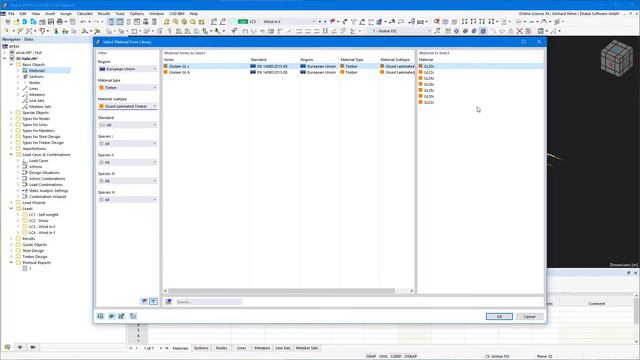640x360 pixels.
Task: Open the Species II dropdown
Action: point(127,162)
